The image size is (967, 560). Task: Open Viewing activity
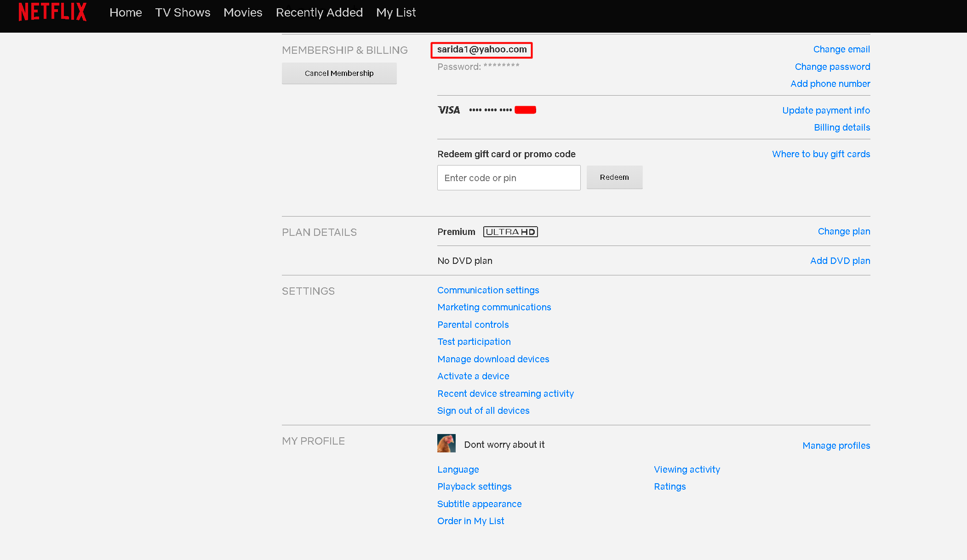coord(687,469)
